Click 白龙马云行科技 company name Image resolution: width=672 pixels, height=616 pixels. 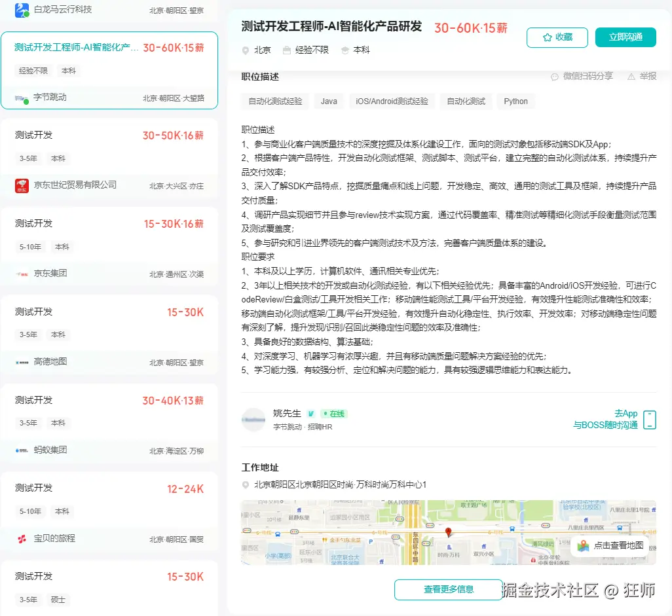[63, 9]
